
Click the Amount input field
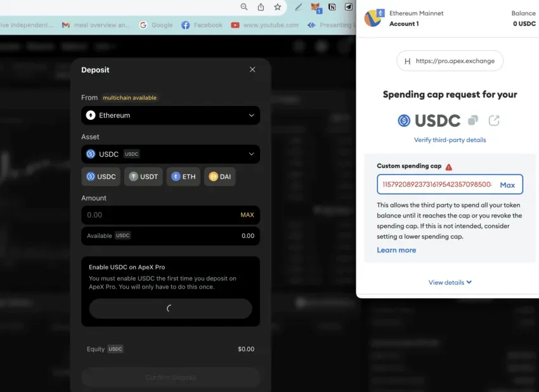click(x=171, y=215)
